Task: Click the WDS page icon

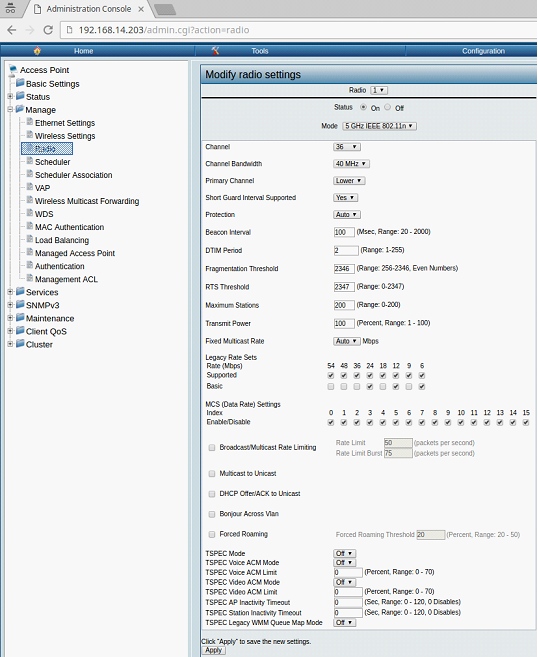Action: 30,213
